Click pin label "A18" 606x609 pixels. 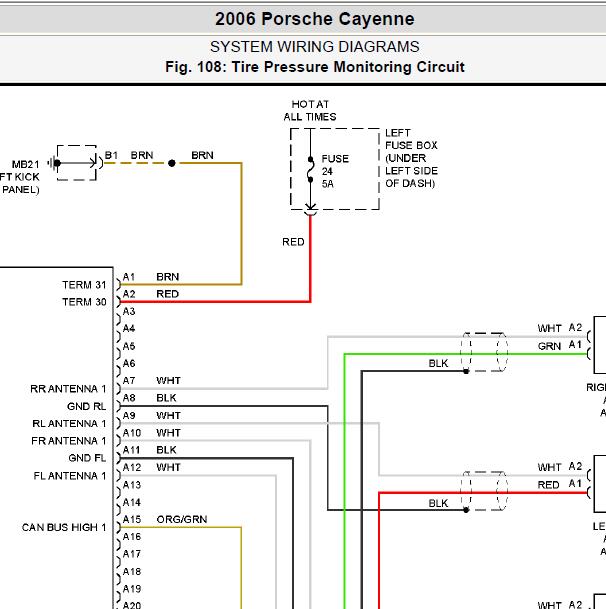coord(132,571)
